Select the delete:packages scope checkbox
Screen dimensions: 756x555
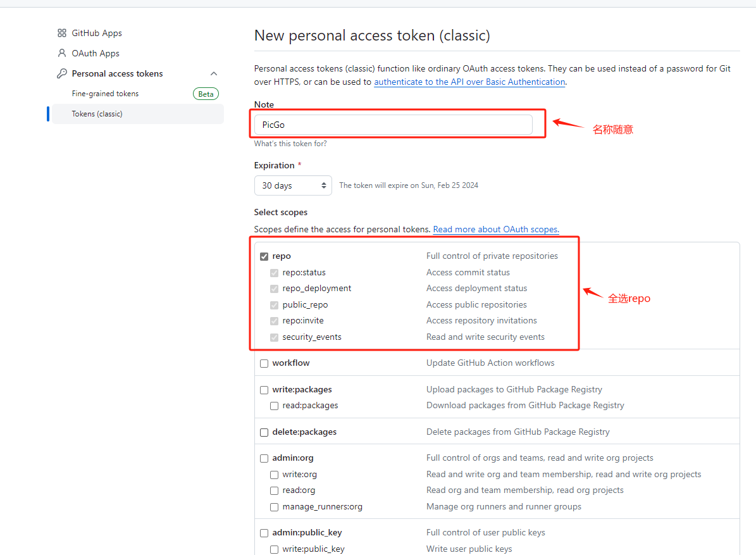point(264,432)
